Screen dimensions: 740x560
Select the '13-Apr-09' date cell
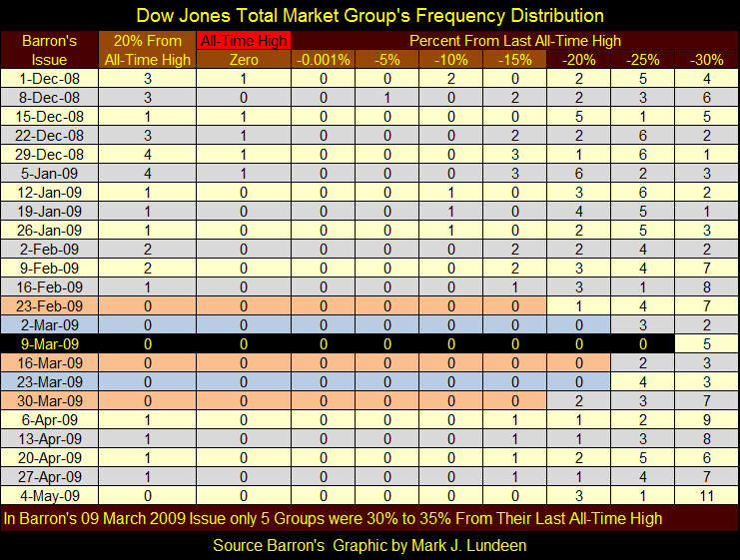pos(50,439)
